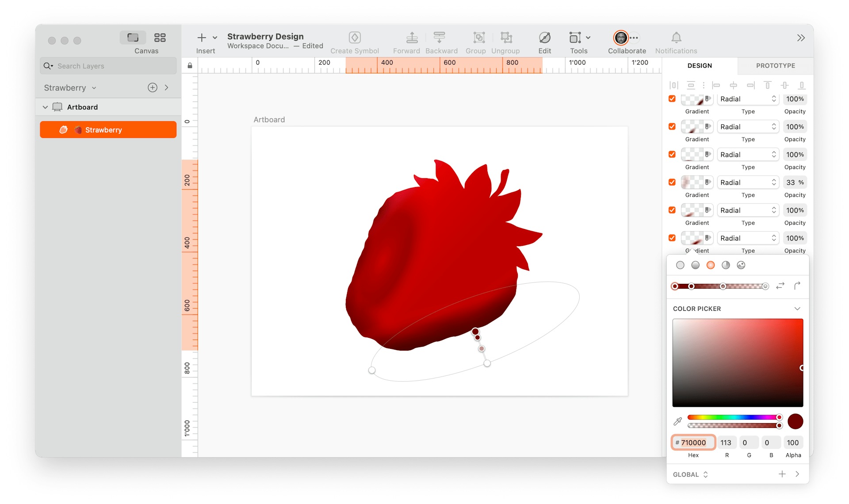Disable the fill with 33% opacity
The height and width of the screenshot is (504, 849).
(x=672, y=182)
